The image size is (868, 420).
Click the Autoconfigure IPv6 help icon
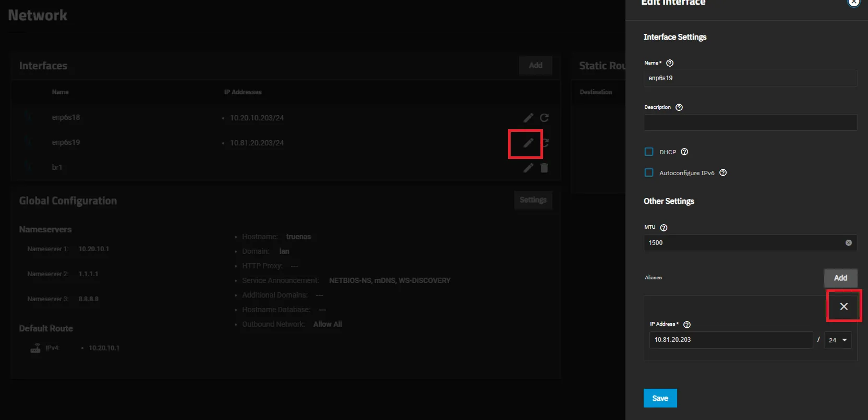(723, 172)
